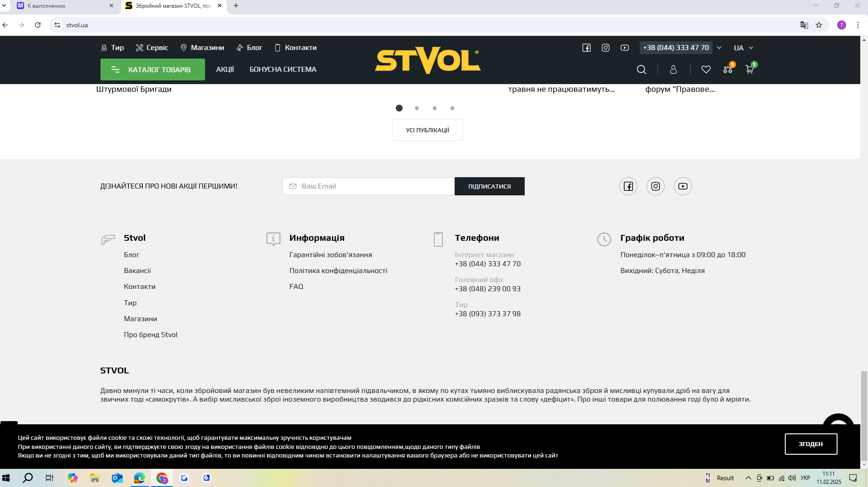The height and width of the screenshot is (487, 868).
Task: Open the Chrome three-dot menu
Action: (858, 25)
